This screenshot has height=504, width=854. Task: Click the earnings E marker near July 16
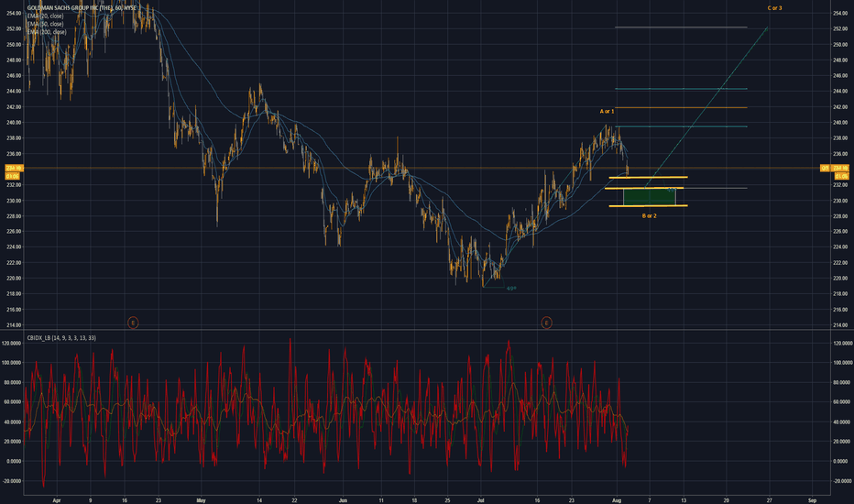(x=546, y=323)
